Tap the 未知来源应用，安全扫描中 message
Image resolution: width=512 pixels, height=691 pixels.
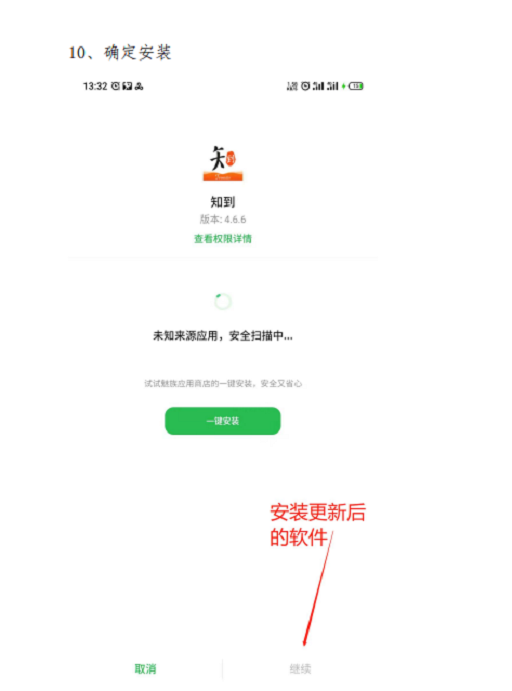[x=223, y=336]
